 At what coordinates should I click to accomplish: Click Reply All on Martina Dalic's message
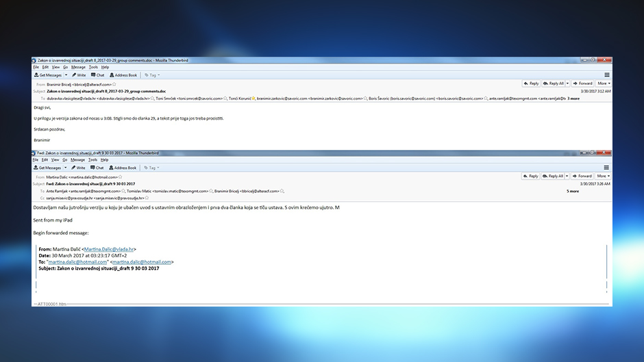(554, 176)
